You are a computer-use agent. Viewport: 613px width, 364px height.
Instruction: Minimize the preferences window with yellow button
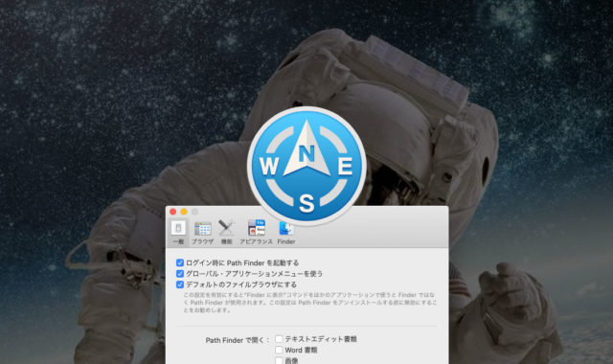pos(184,212)
